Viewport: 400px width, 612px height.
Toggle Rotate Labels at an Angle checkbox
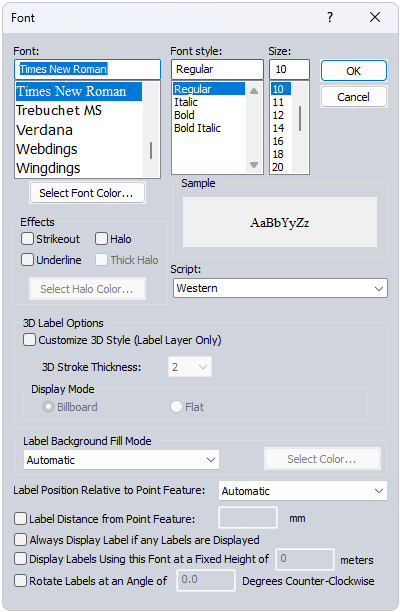coord(20,580)
